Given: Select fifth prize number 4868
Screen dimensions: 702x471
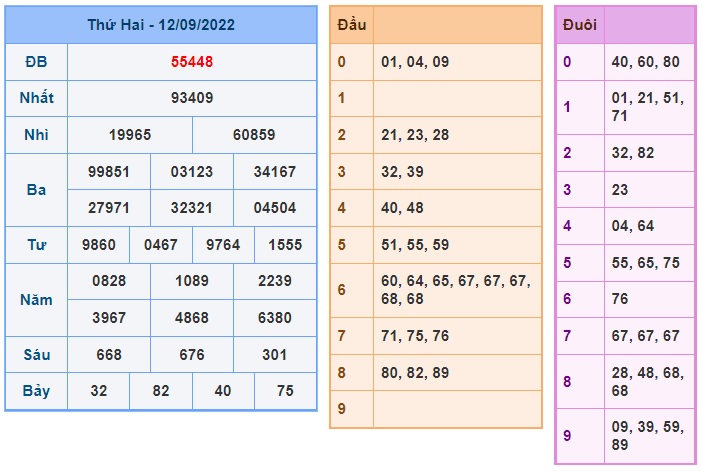Looking at the screenshot, I should 192,318.
